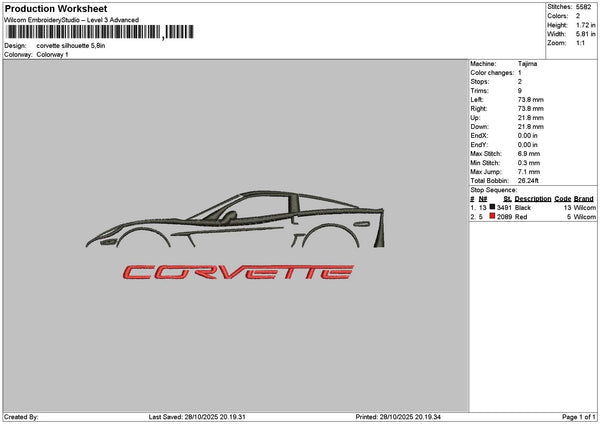Select the 'Created By:' footer label
Viewport: 600px width, 424px height.
21,417
